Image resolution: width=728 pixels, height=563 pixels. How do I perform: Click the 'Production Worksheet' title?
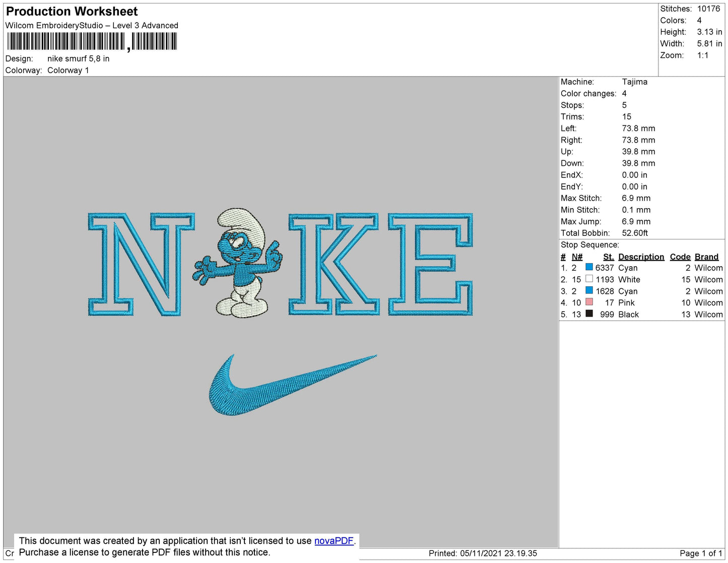coord(72,11)
